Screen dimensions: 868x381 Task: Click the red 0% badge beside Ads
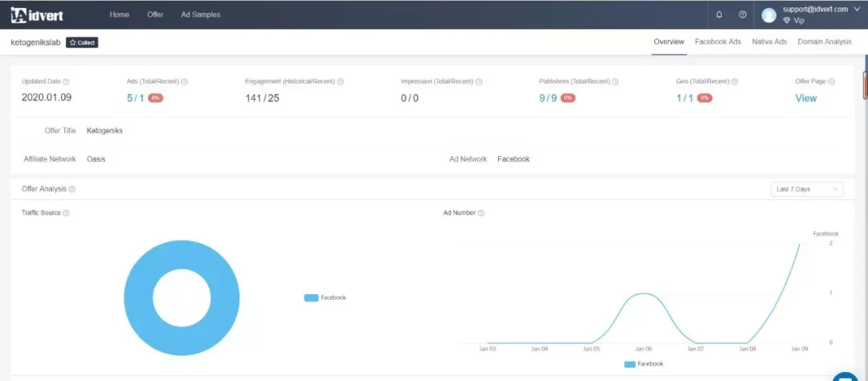[156, 98]
